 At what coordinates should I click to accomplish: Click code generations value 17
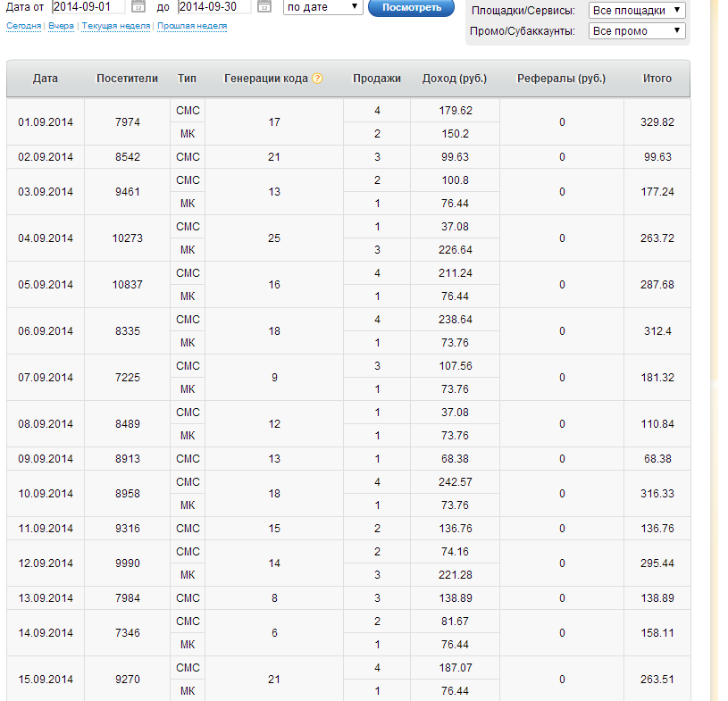[274, 122]
